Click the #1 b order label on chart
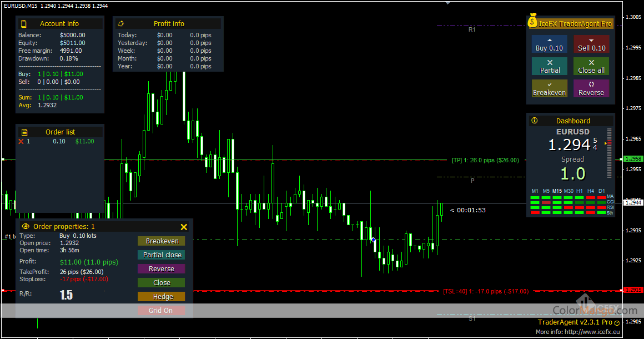Viewport: 644px width, 339px height. tap(10, 236)
